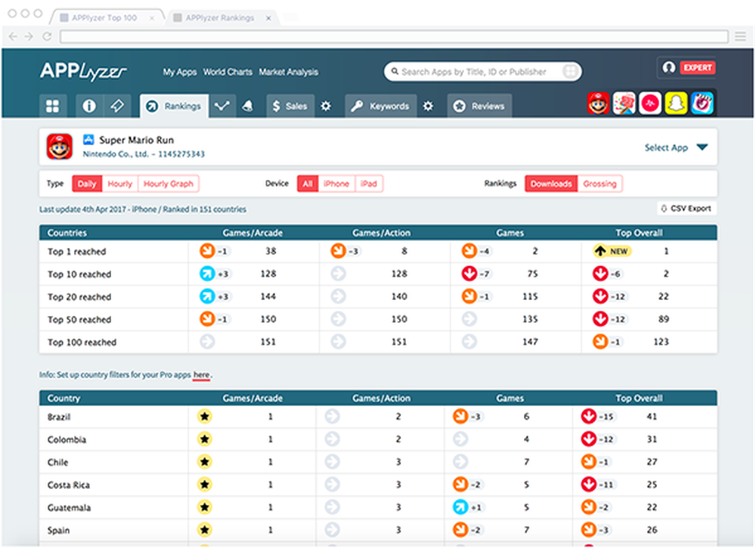Click Guatemala Games blue up arrow
The image size is (756, 548).
click(460, 507)
